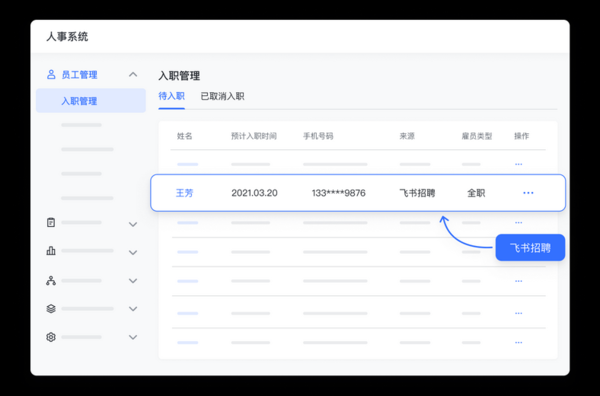Viewport: 600px width, 396px height.
Task: Click the 员工管理 person icon
Action: pos(51,74)
